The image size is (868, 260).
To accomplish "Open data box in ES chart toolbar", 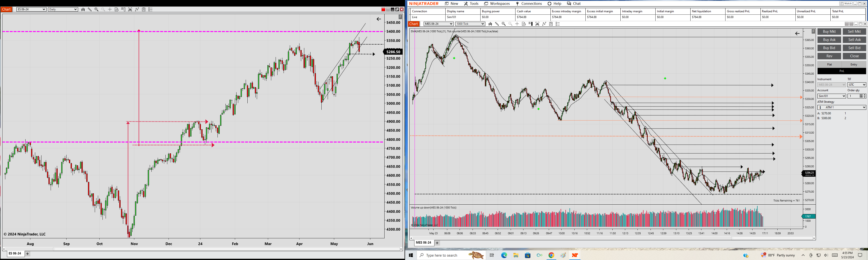I will [x=117, y=9].
